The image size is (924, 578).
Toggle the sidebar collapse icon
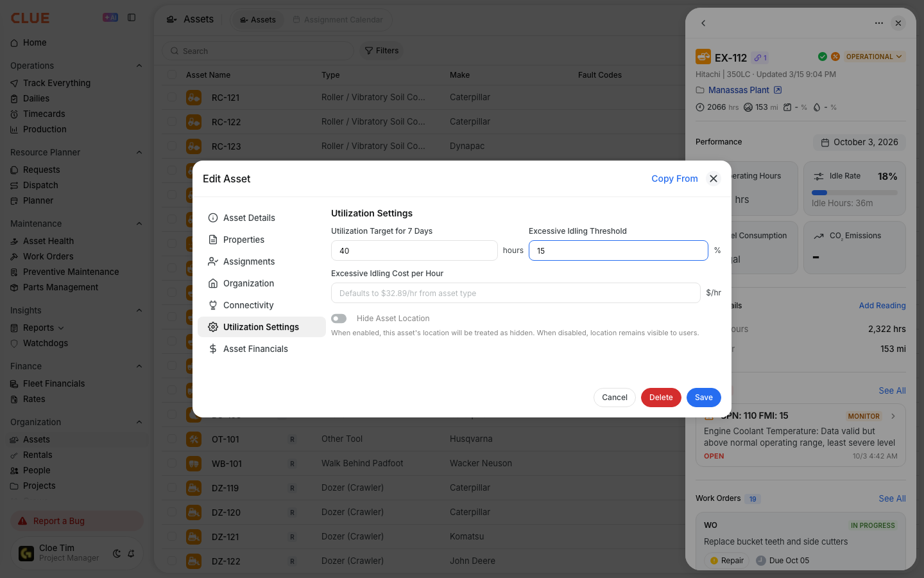(132, 18)
